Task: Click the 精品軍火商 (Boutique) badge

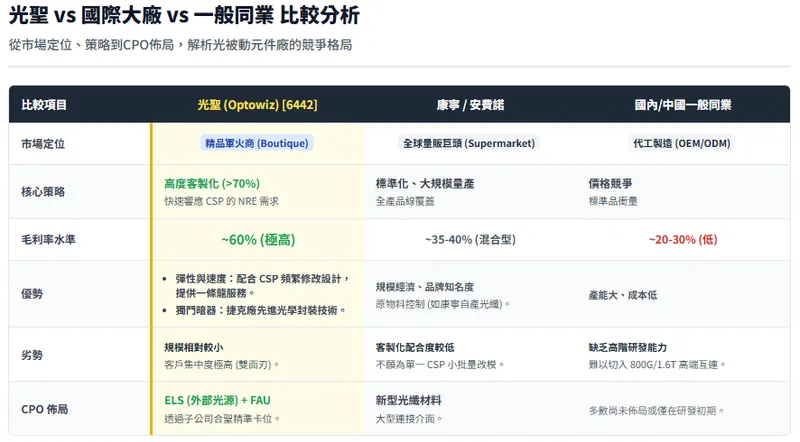Action: point(257,143)
